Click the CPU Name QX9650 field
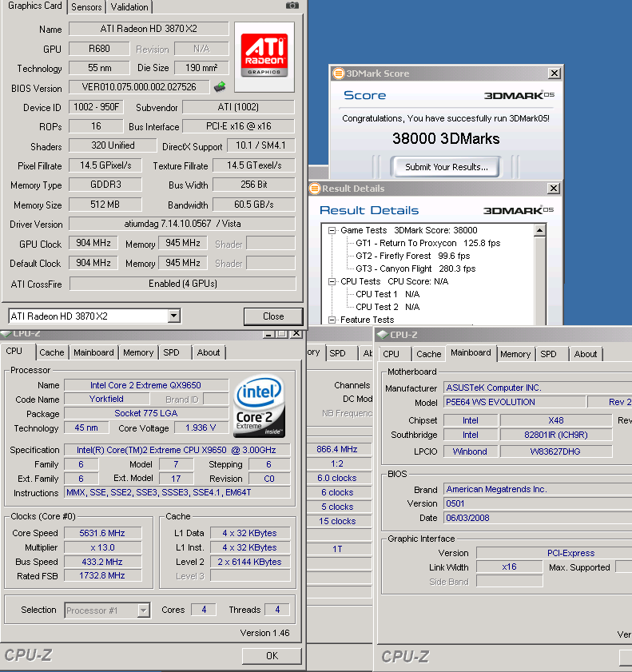 tap(145, 385)
